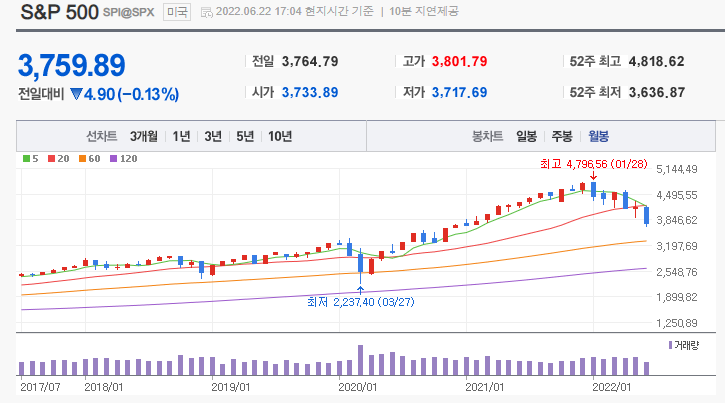Click the orange 60-period moving average swatch
Screen dimensions: 725x403
click(82, 159)
